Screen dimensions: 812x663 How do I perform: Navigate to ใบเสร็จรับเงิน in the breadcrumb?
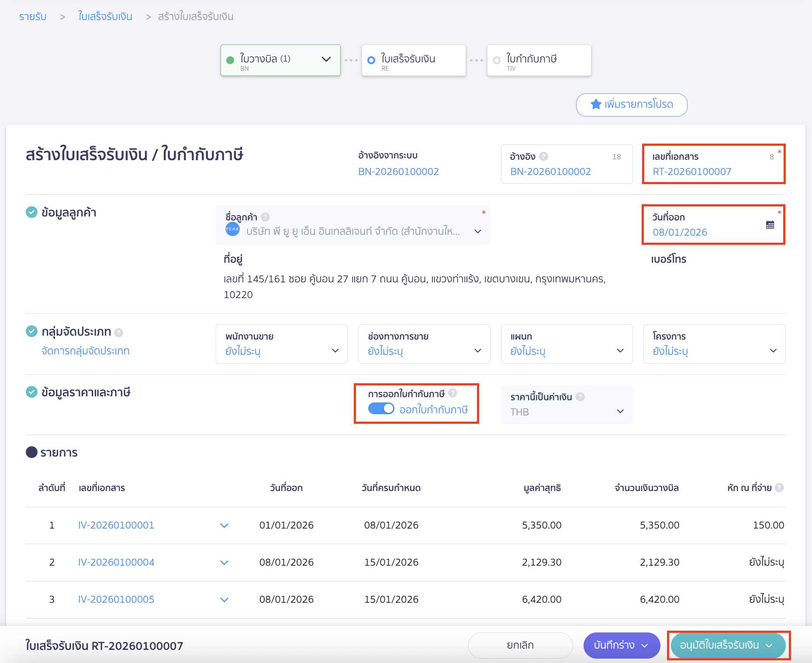[105, 16]
